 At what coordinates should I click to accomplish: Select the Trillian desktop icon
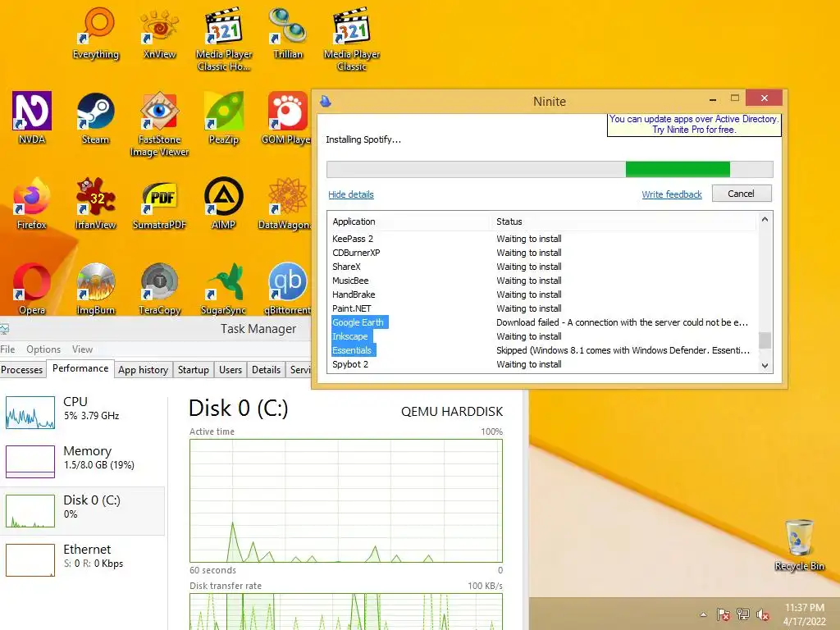tap(288, 33)
